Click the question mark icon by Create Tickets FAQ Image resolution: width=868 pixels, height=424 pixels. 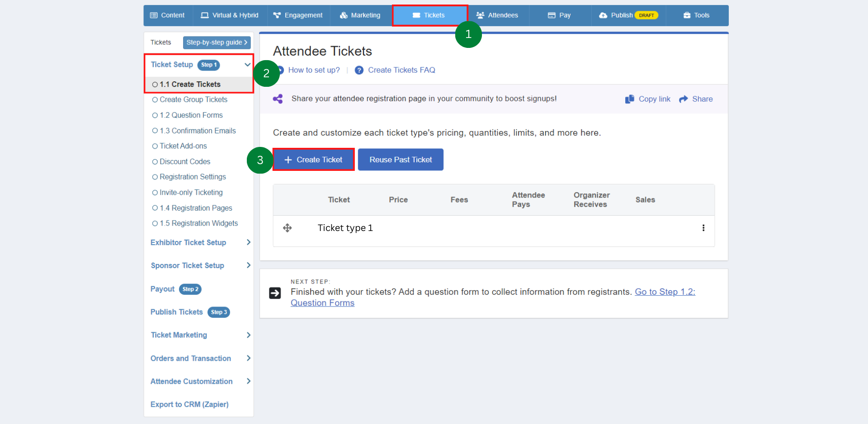coord(359,70)
